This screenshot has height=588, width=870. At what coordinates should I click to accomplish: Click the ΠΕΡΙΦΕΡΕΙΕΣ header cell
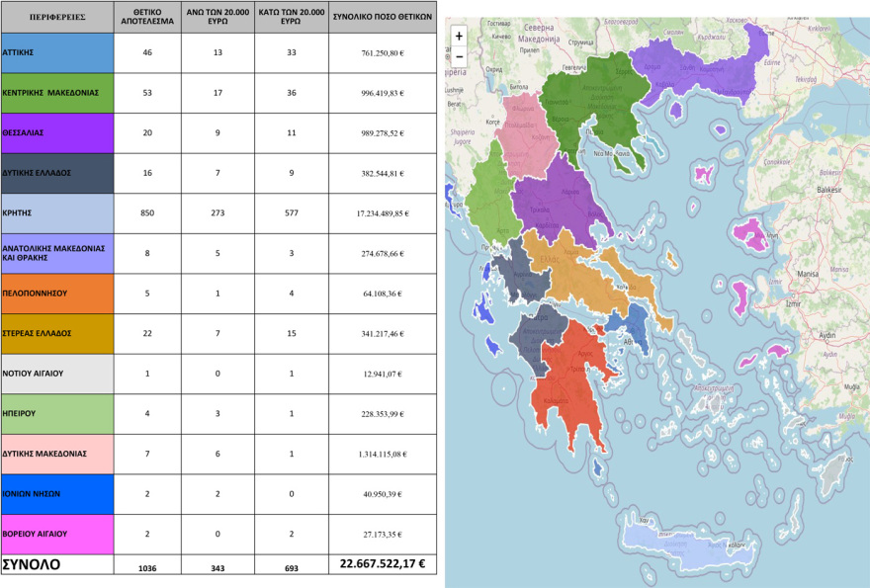point(56,15)
